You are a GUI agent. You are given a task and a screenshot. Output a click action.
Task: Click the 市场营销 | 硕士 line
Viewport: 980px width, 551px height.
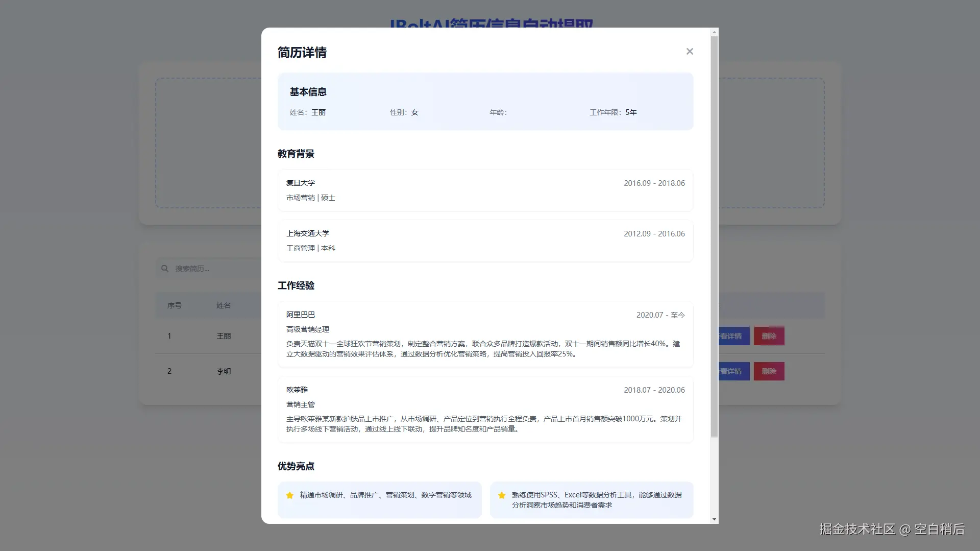click(311, 198)
